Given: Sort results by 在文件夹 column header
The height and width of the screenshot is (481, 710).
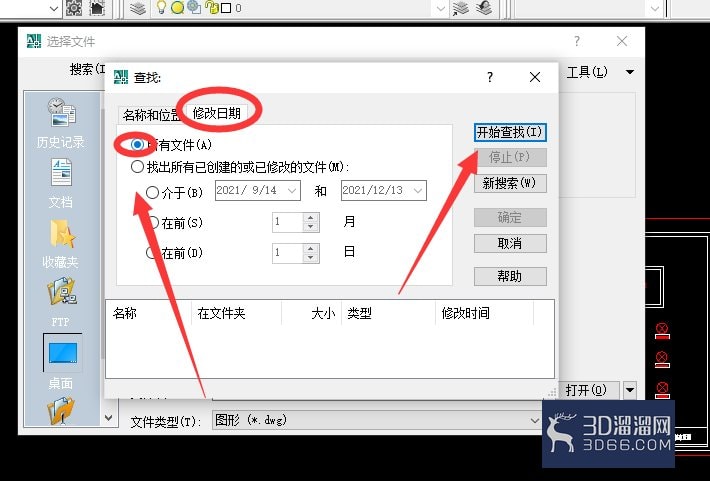Looking at the screenshot, I should (236, 313).
